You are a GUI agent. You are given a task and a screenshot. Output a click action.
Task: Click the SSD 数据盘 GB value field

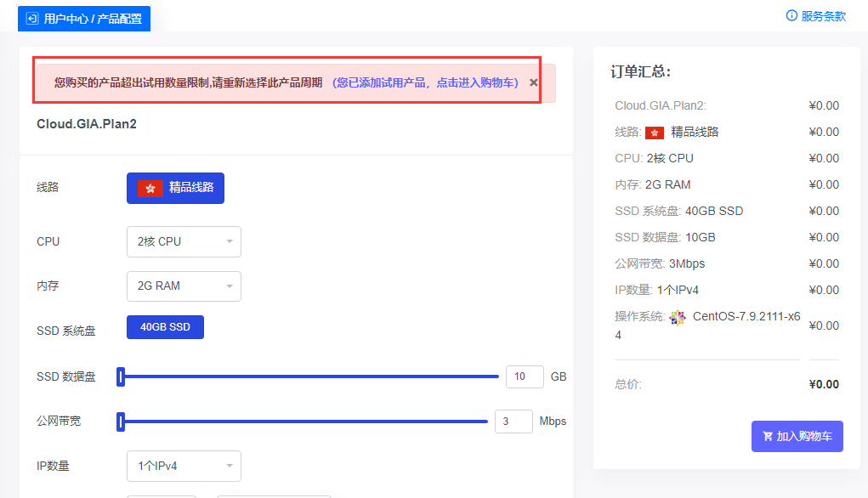[525, 376]
